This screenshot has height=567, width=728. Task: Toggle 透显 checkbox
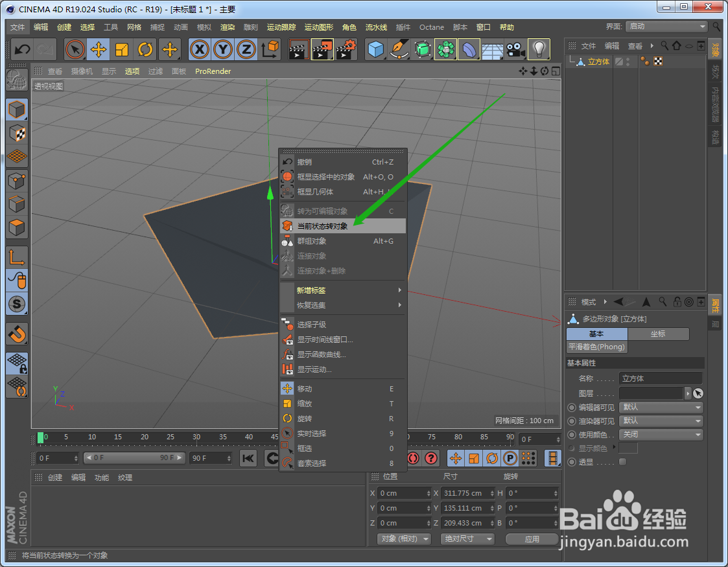tap(622, 461)
